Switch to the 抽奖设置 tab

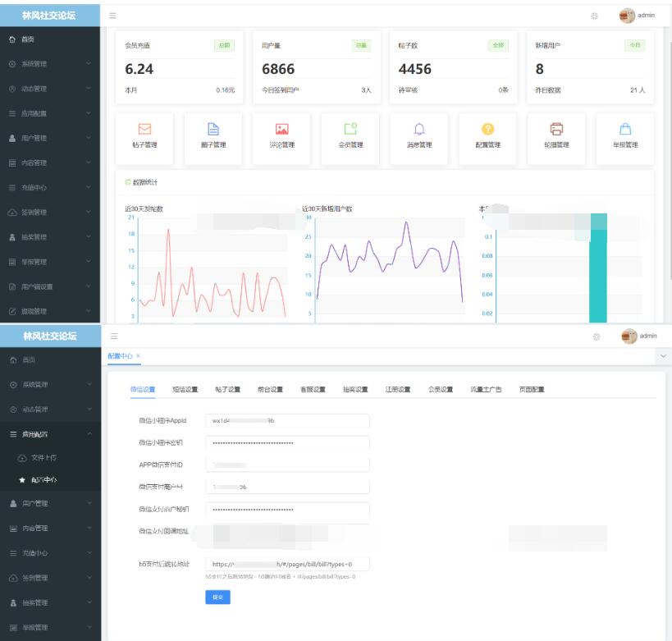coord(354,390)
